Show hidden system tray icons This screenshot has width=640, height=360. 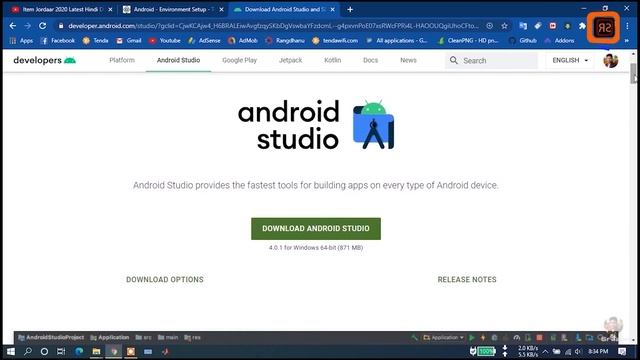545,351
